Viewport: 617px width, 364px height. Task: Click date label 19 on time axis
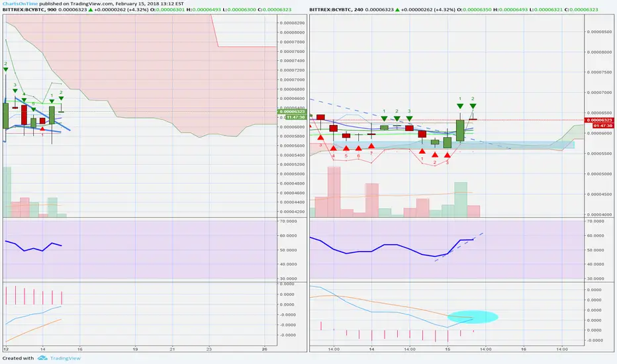[135, 349]
